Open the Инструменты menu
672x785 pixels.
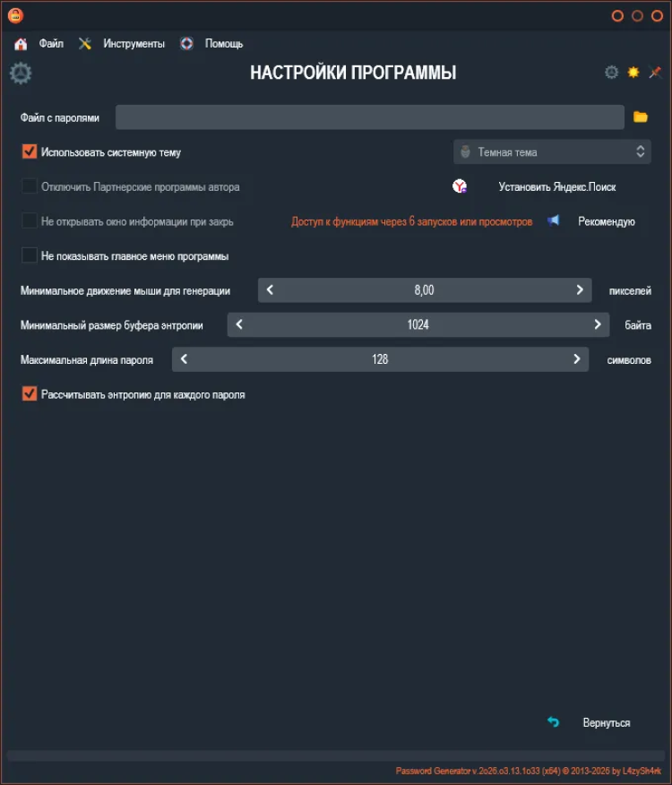pos(134,44)
